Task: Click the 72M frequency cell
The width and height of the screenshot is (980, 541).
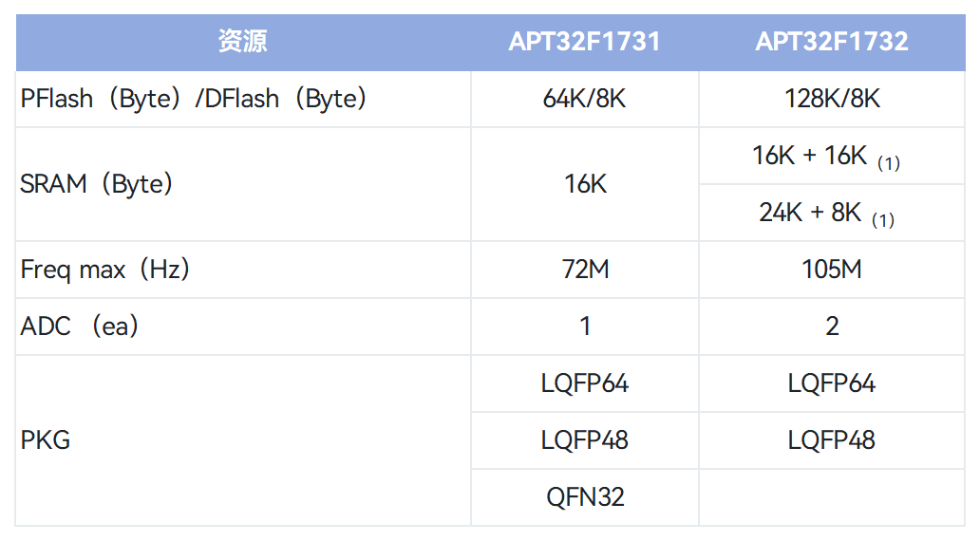Action: point(584,270)
